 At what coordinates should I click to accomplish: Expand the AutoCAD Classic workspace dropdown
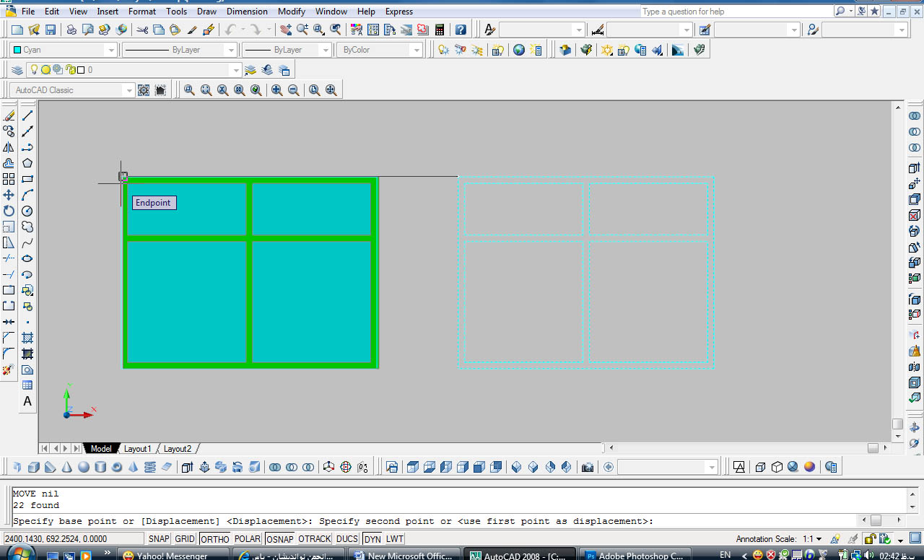pos(129,90)
